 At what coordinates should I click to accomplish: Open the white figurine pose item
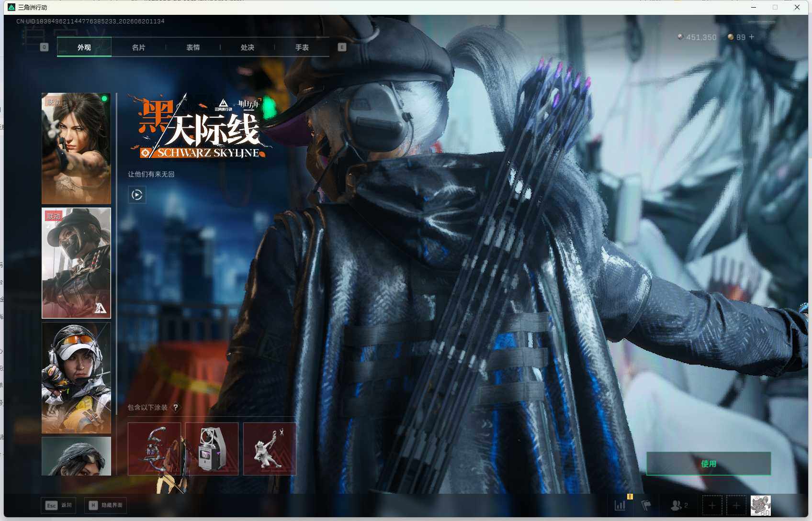pyautogui.click(x=270, y=449)
